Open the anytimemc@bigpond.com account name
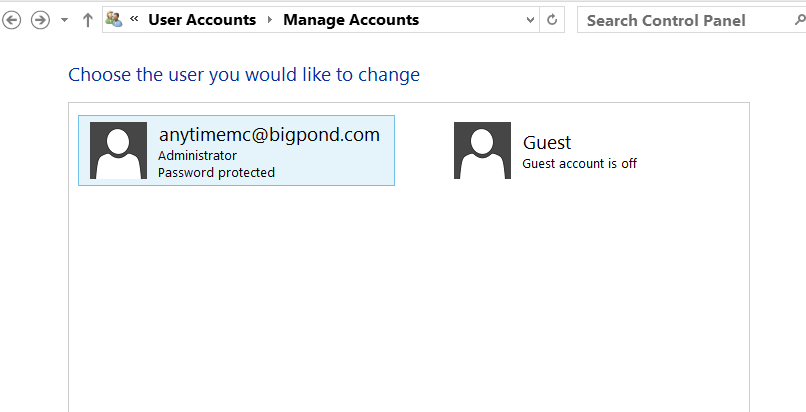This screenshot has width=806, height=412. click(x=269, y=135)
